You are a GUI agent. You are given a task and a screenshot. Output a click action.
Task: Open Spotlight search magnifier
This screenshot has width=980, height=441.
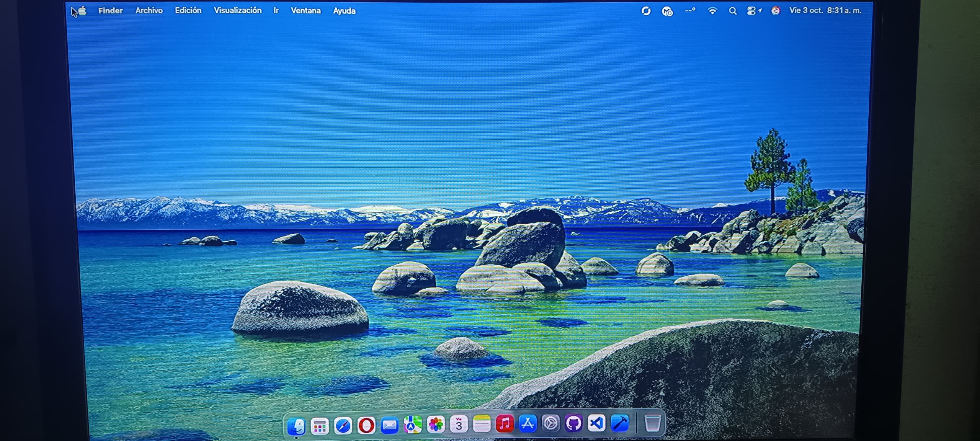click(x=732, y=11)
